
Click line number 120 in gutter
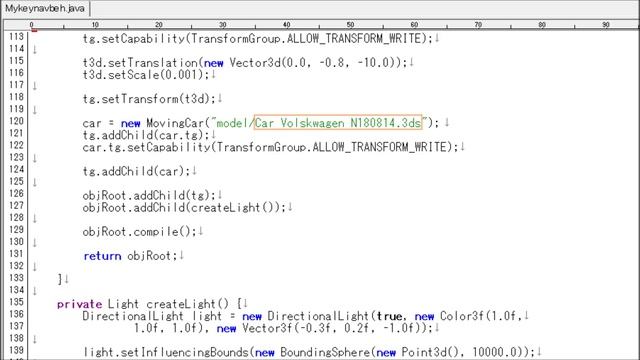pos(16,121)
